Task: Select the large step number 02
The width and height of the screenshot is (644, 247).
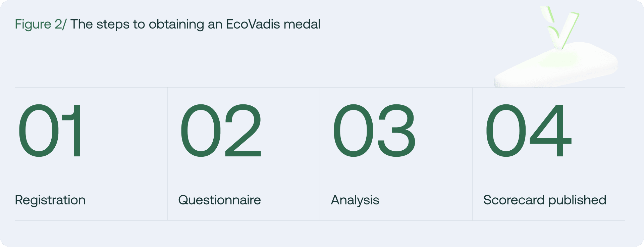Action: point(221,130)
